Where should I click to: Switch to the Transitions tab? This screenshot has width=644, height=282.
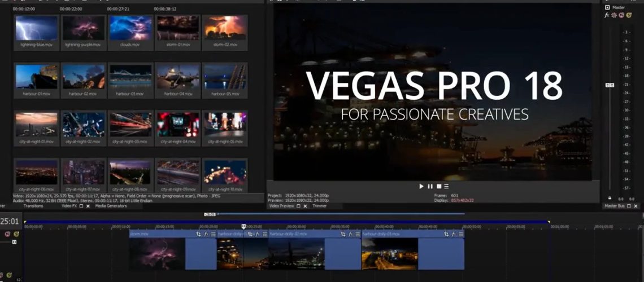tap(33, 206)
